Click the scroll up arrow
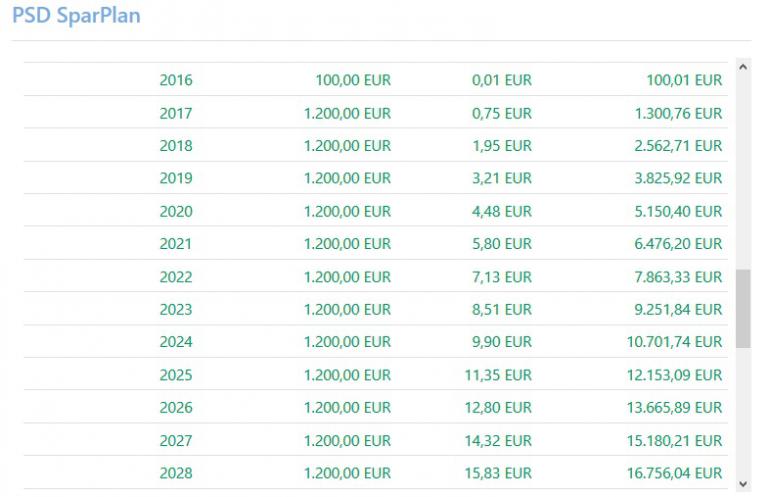Viewport: 770px width, 497px height. (742, 67)
